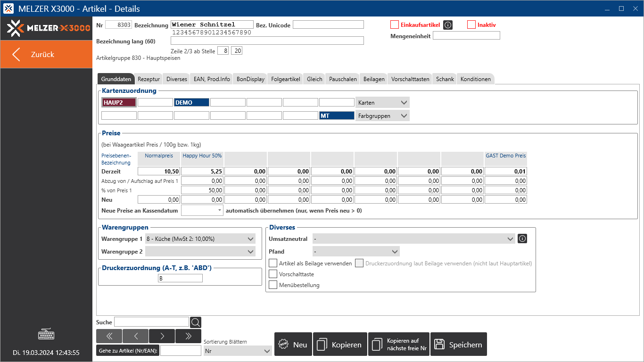Image resolution: width=644 pixels, height=362 pixels.
Task: Select the dark red HAUP2 card field
Action: pyautogui.click(x=119, y=102)
